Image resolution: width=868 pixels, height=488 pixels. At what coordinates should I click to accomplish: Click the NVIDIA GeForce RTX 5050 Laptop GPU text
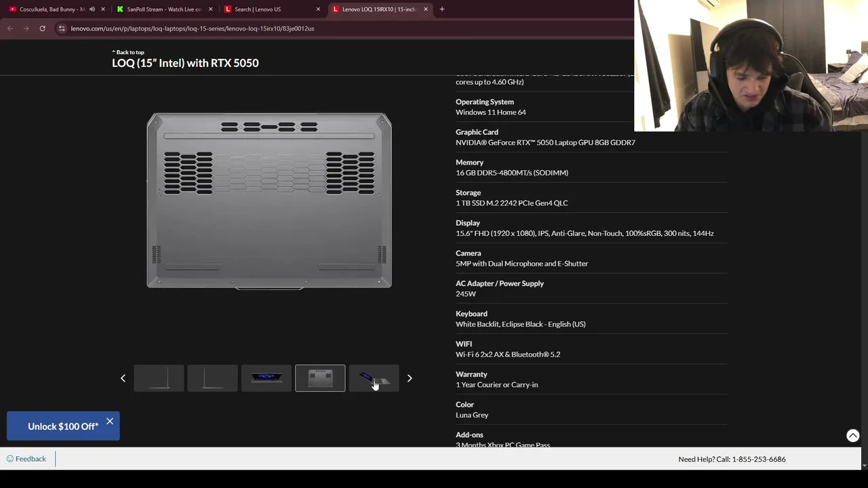coord(545,142)
